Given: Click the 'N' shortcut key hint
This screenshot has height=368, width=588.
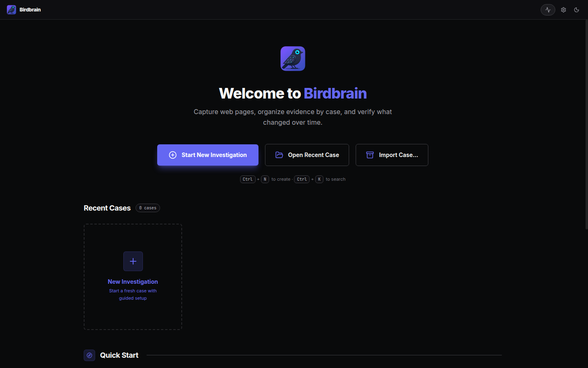Looking at the screenshot, I should 265,179.
